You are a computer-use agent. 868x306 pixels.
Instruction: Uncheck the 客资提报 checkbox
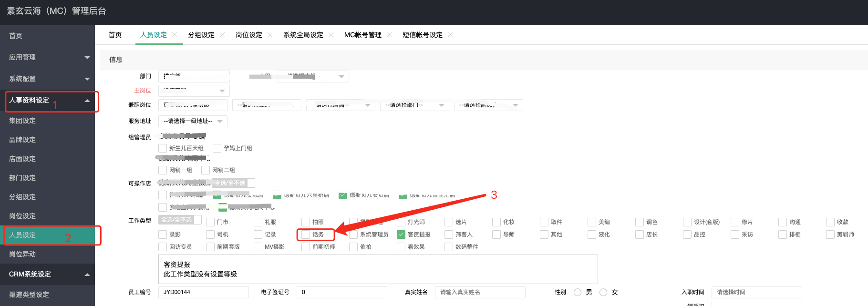tap(401, 235)
